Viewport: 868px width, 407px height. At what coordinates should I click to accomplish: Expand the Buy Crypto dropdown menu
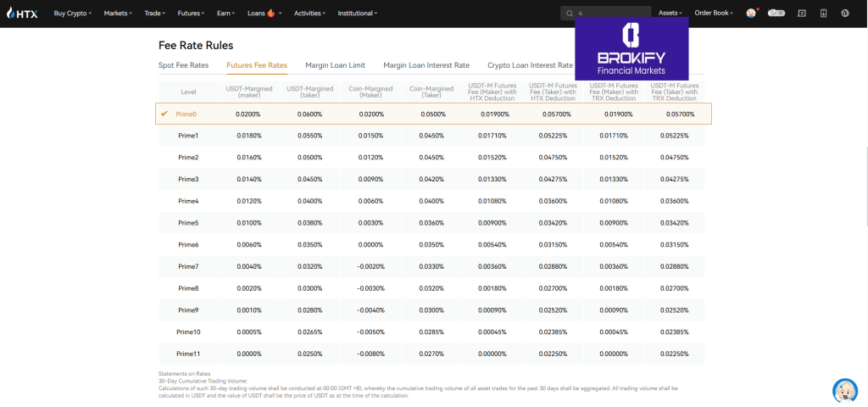73,14
